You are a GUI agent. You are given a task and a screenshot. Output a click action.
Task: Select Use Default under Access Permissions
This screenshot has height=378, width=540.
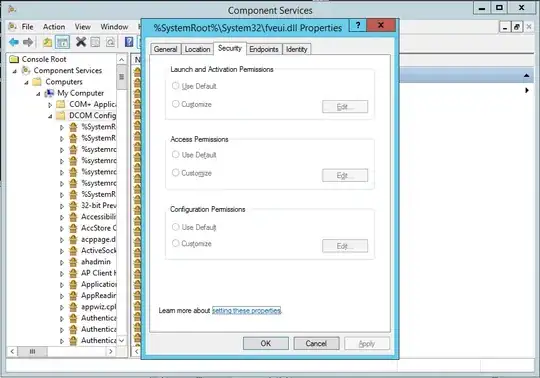point(175,154)
